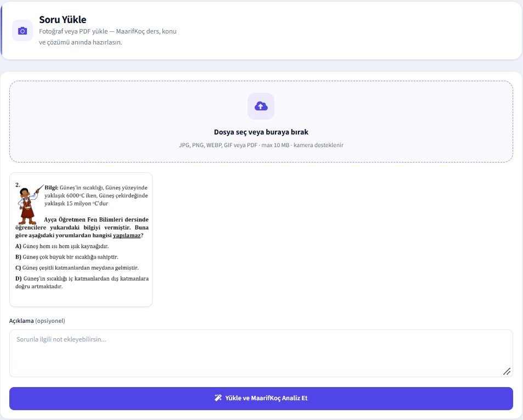Select "Dosya seç veya buraya bırak" text
The height and width of the screenshot is (420, 523).
[261, 132]
